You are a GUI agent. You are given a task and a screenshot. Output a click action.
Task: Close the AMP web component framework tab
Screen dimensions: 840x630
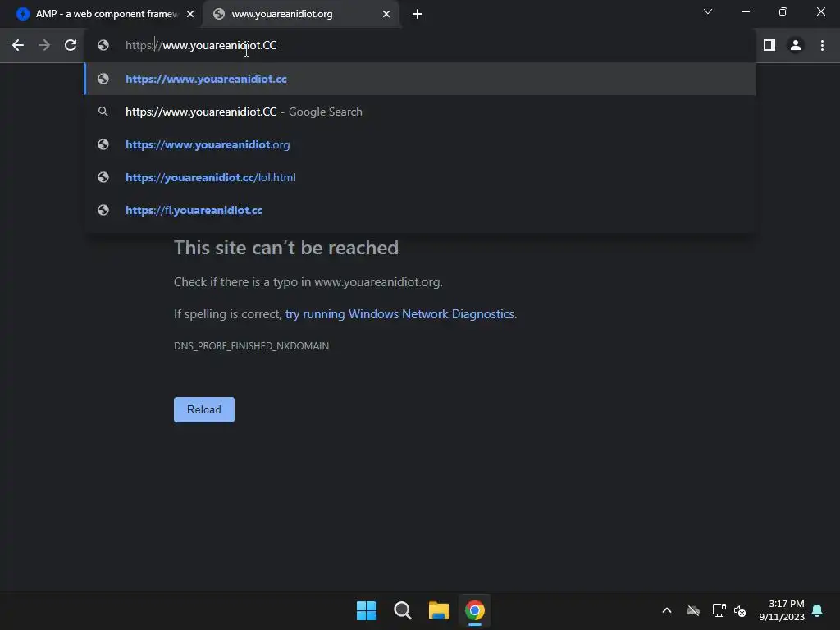[x=190, y=15]
